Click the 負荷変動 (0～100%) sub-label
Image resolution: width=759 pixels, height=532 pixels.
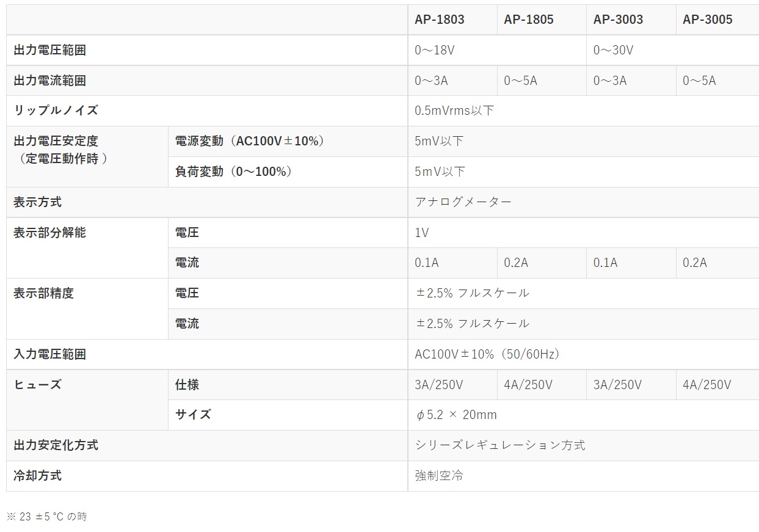(x=234, y=172)
